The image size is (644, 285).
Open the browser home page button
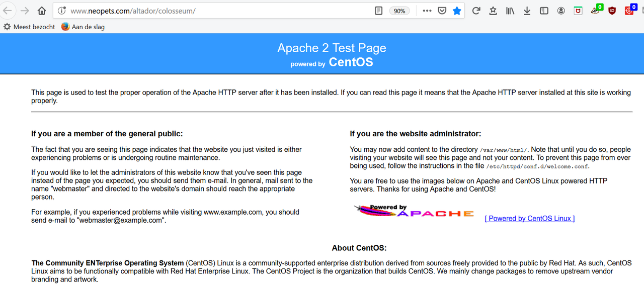coord(42,11)
